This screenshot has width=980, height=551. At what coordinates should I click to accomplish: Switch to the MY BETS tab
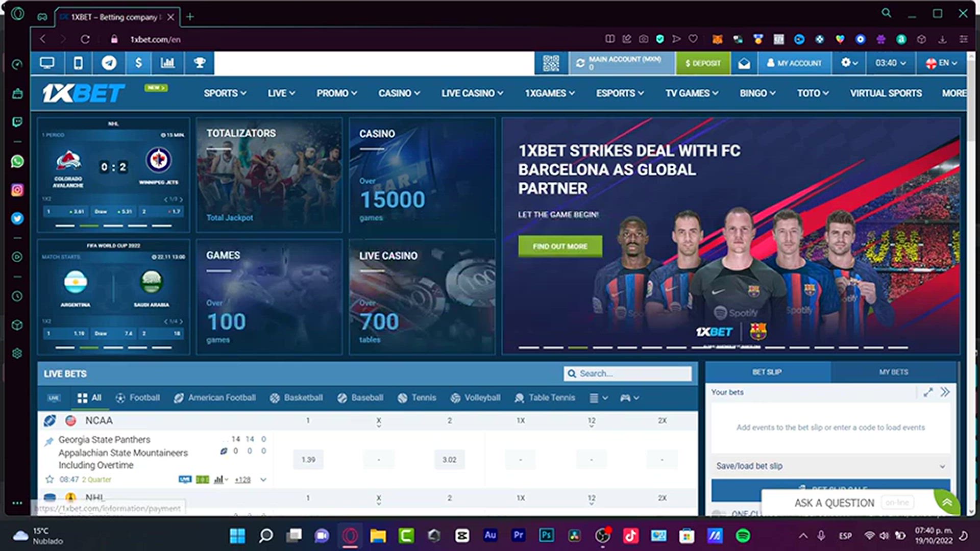pos(893,372)
